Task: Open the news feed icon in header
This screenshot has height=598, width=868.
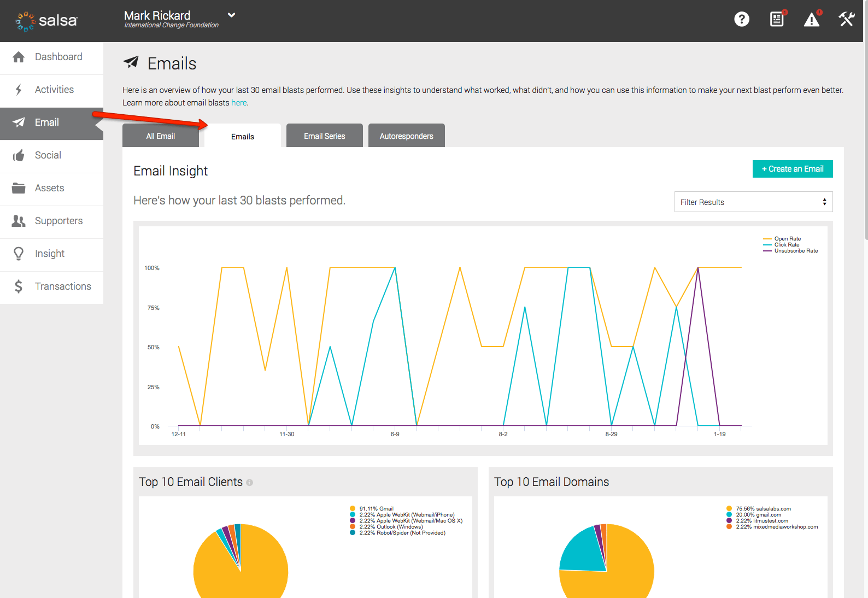Action: (x=777, y=19)
